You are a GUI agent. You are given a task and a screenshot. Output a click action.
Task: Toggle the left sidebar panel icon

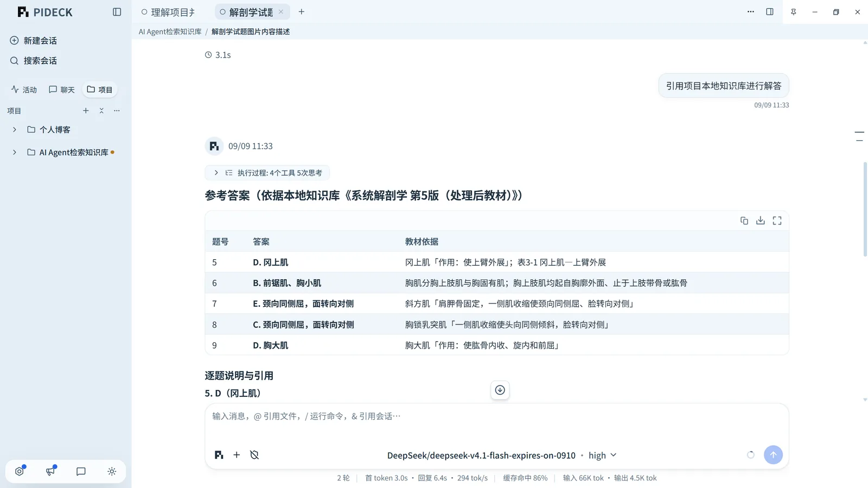[117, 12]
